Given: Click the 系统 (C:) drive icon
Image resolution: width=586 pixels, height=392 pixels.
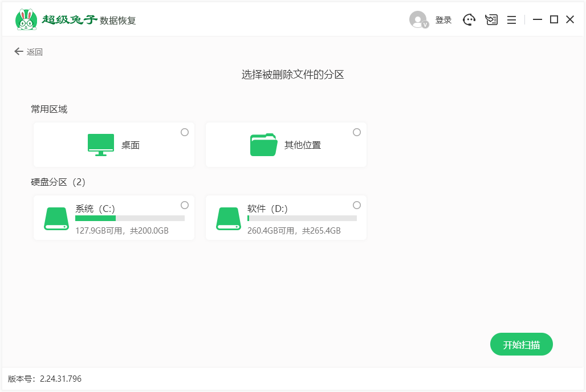Looking at the screenshot, I should 55,218.
